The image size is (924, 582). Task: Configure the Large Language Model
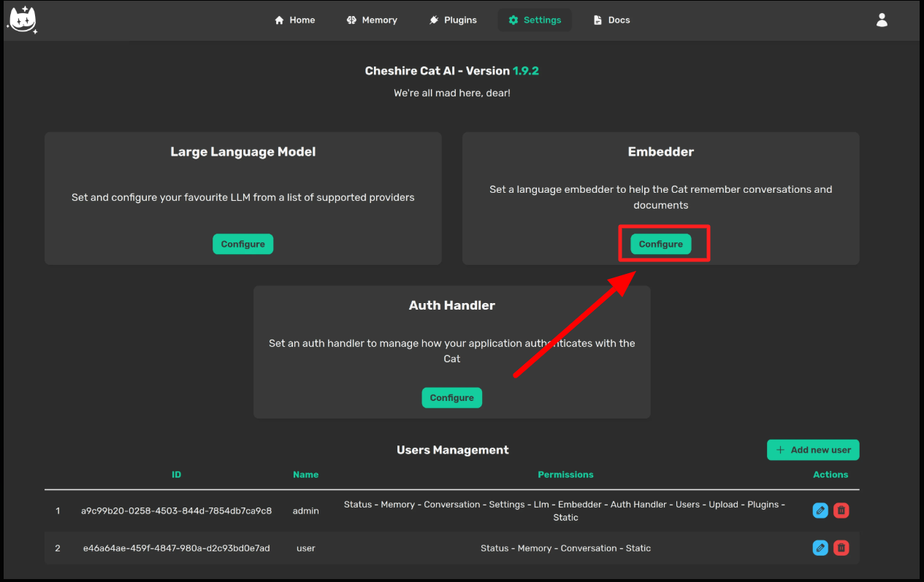tap(243, 244)
